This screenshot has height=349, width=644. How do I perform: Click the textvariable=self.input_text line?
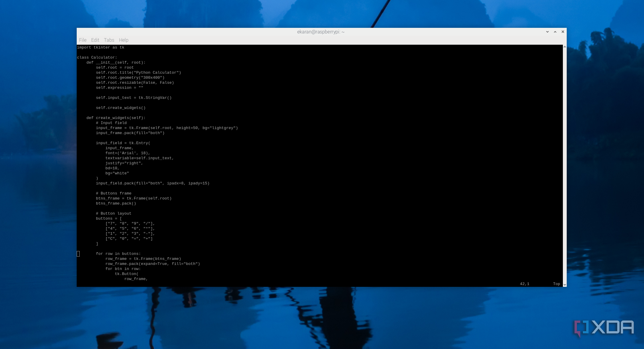(x=140, y=158)
